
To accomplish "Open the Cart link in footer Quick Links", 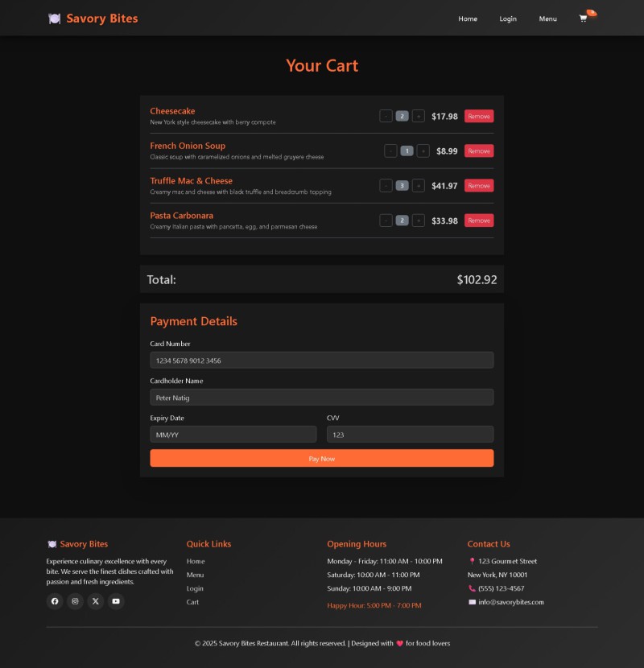I will [x=193, y=602].
